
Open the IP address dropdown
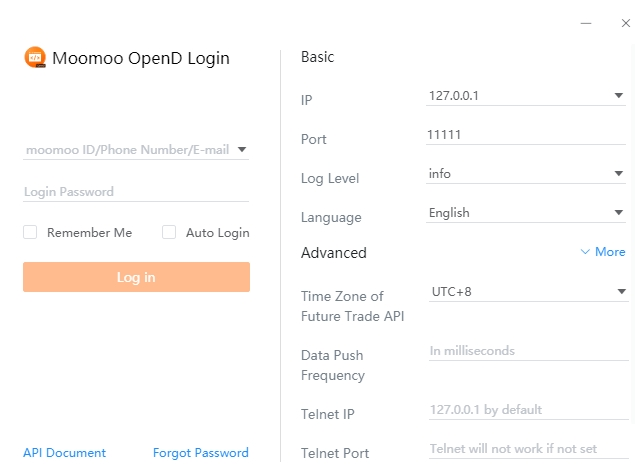(x=619, y=96)
